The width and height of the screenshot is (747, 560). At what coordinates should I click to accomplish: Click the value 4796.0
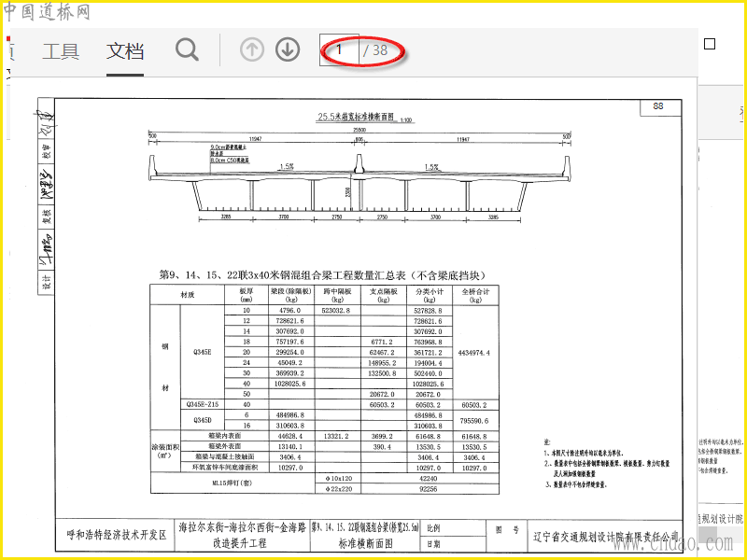tap(290, 311)
